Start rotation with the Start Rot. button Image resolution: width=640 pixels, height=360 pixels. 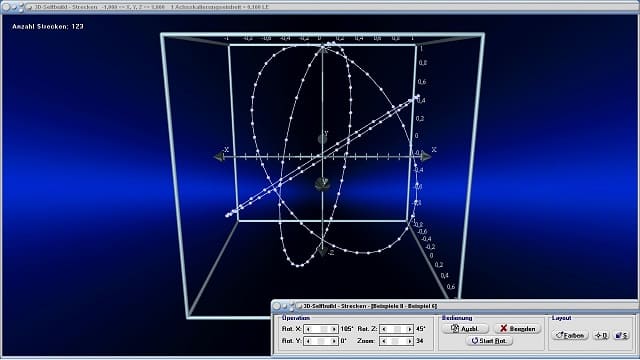pos(489,340)
